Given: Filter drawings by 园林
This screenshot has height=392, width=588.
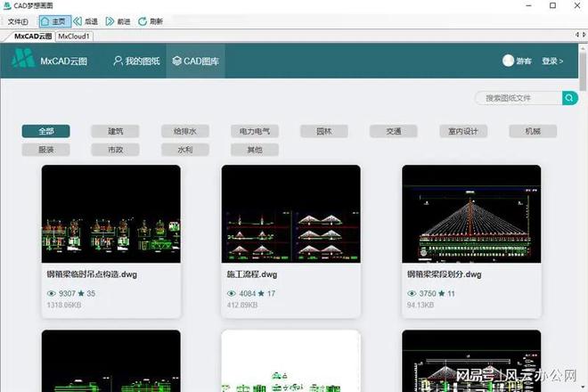Looking at the screenshot, I should pyautogui.click(x=324, y=131).
